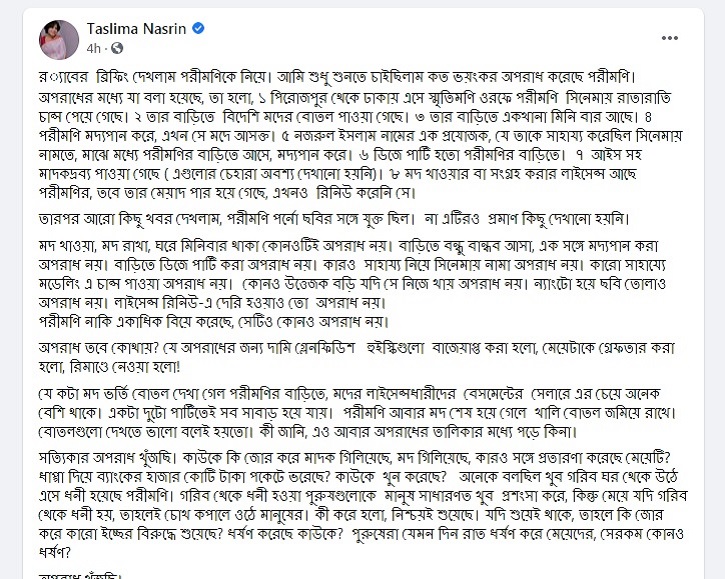Click the line starting 'পরীমণি নাকি একাধিক বিয়ে'

click(214, 321)
